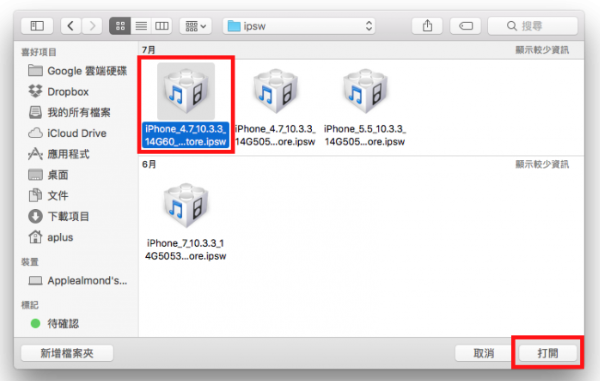Click the iPhone_5.5_10.3.3_ file name label
The width and height of the screenshot is (600, 381).
pyautogui.click(x=365, y=135)
